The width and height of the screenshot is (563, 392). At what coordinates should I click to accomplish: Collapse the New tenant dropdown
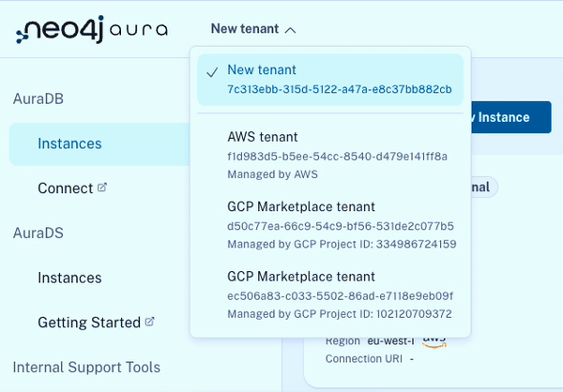click(253, 29)
